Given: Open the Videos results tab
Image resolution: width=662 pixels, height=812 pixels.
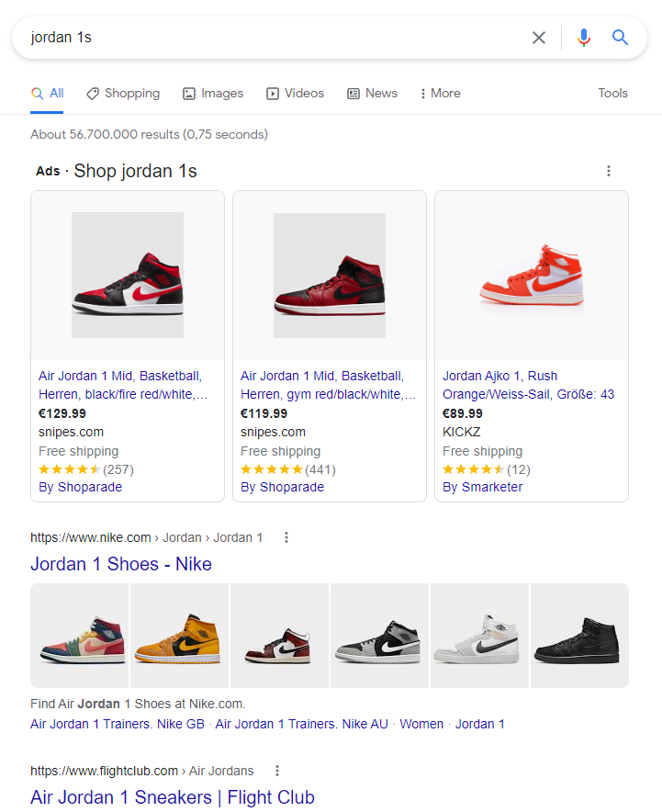Looking at the screenshot, I should [295, 94].
